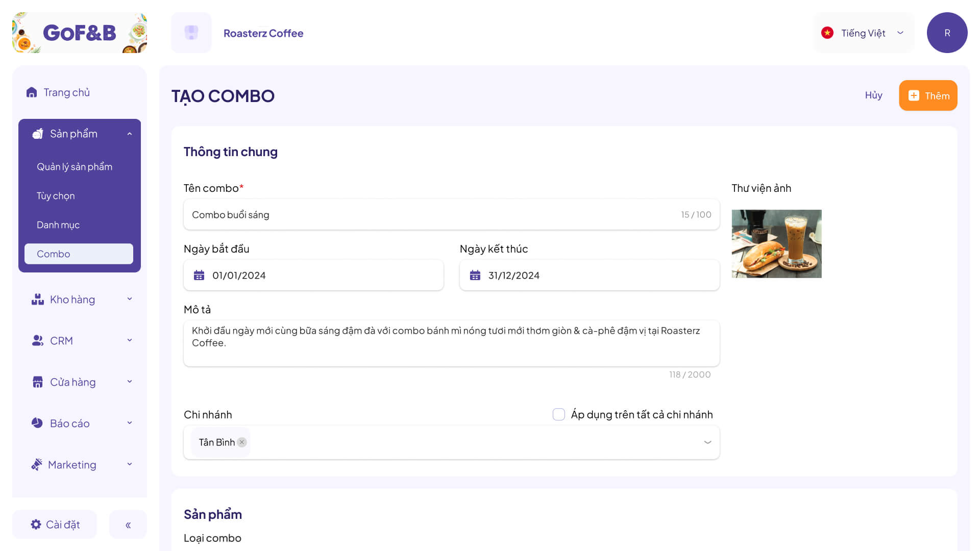Toggle Áp dụng trên tất cả chi nhánh checkbox
This screenshot has width=980, height=551.
click(559, 414)
